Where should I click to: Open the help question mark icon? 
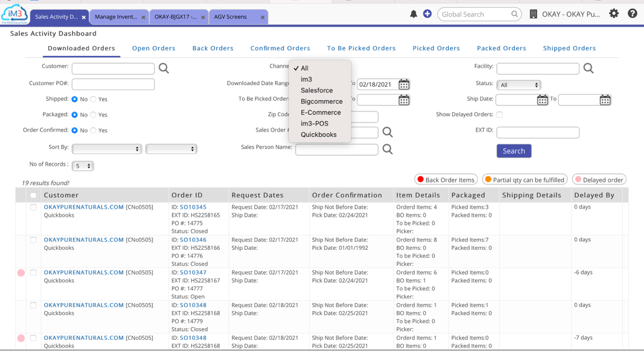tap(632, 14)
